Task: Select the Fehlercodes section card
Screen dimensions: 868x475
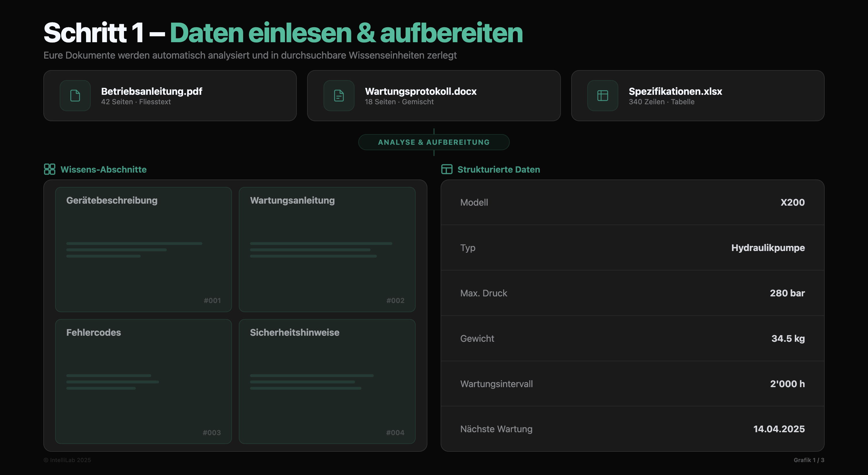Action: pyautogui.click(x=143, y=381)
